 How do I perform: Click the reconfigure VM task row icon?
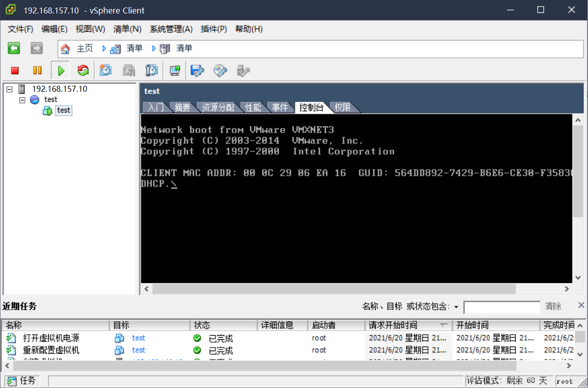[x=11, y=351]
